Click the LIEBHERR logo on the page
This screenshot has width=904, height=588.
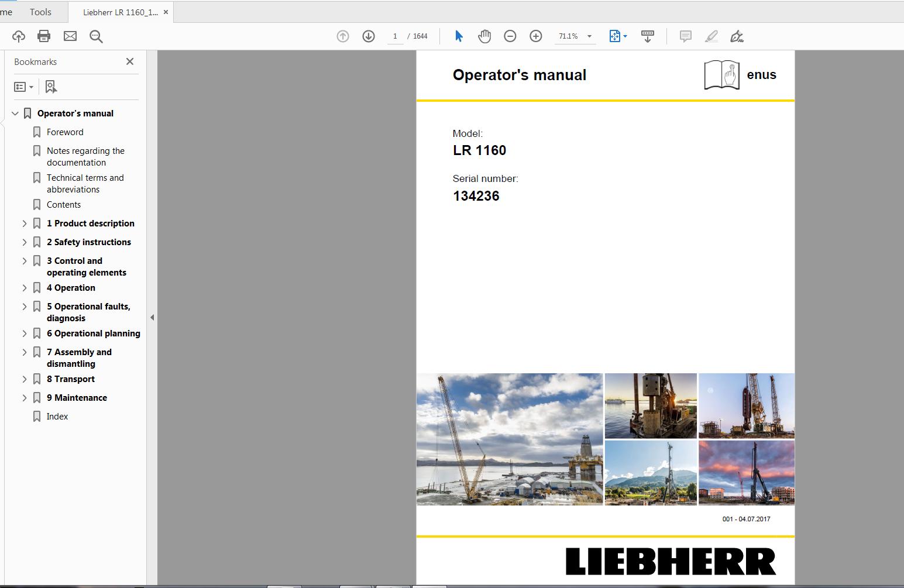tap(671, 562)
